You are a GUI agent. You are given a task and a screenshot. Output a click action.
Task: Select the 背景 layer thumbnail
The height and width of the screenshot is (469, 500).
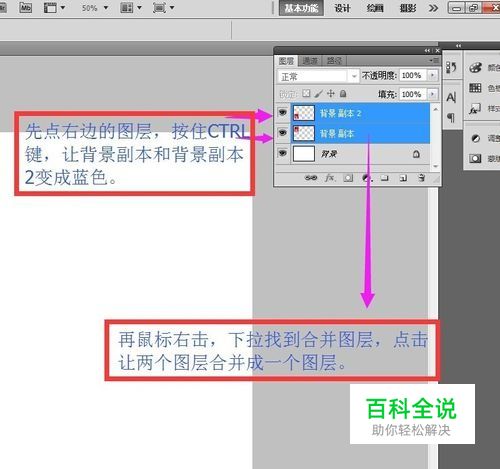coord(304,154)
